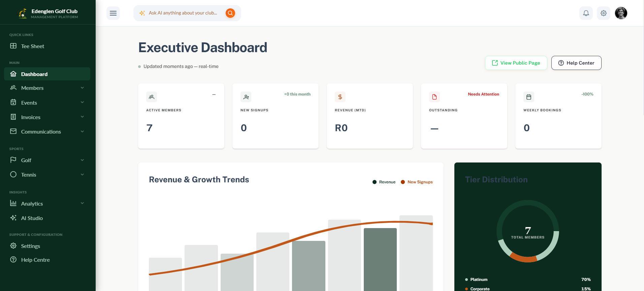Image resolution: width=644 pixels, height=291 pixels.
Task: Open Help Centre in the sidebar
Action: pos(47,260)
